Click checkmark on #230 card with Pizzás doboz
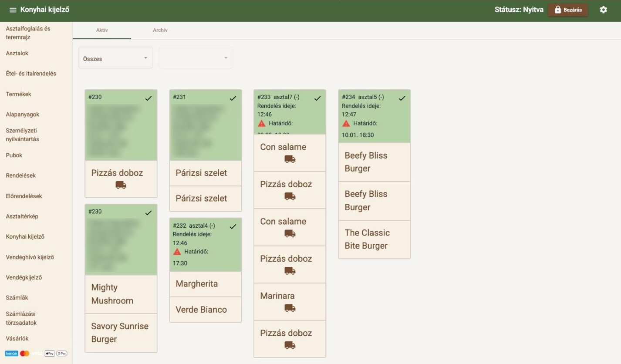This screenshot has width=621, height=364. (148, 98)
